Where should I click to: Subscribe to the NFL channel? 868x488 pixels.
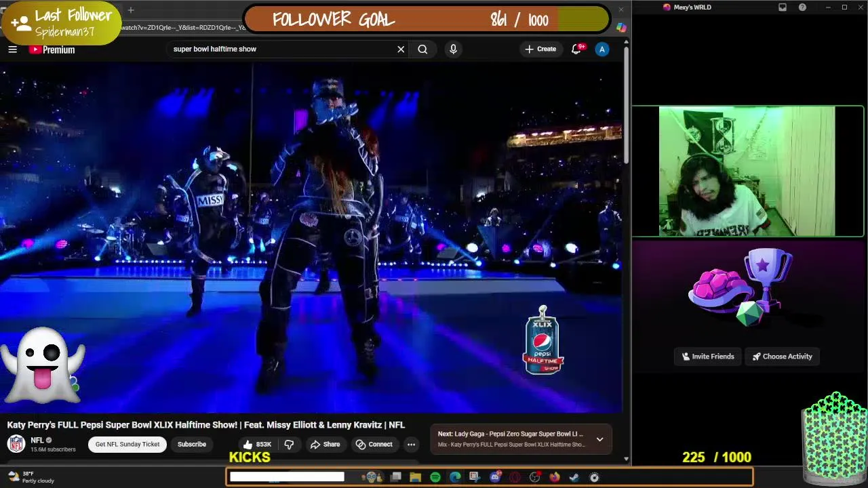coord(192,445)
